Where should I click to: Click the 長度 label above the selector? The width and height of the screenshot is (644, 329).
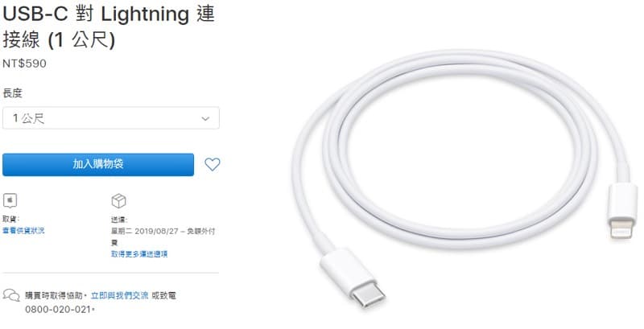pos(12,93)
